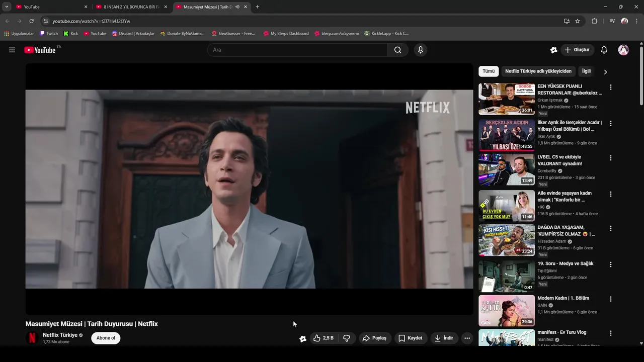Open the Twitch bookmark
Viewport: 644px width, 362px height.
point(49,34)
